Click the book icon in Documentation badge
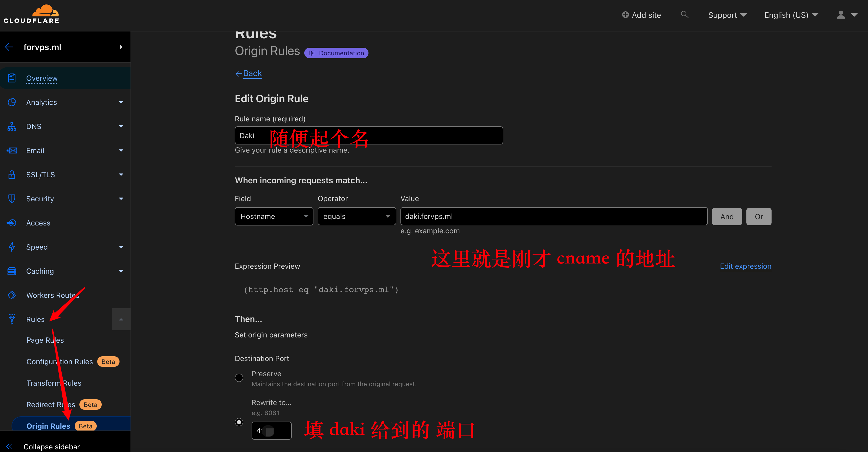Screen dimensions: 868x452 pos(312,53)
